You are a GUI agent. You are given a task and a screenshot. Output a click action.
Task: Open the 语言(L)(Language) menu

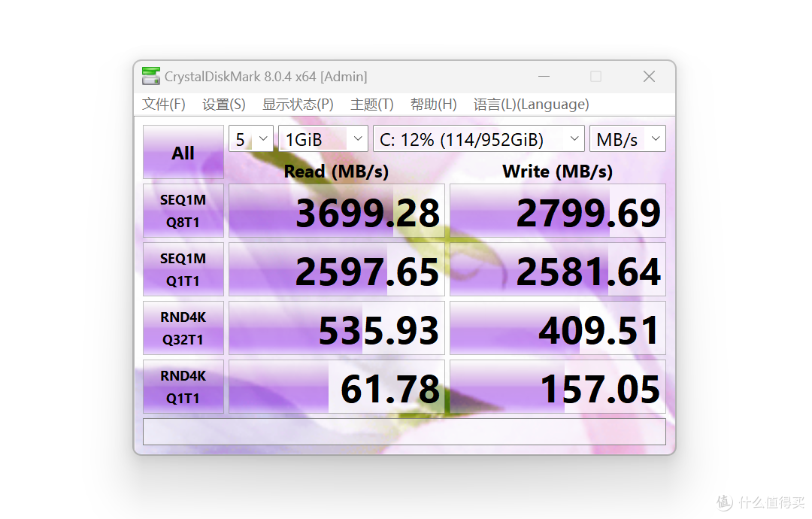click(532, 105)
